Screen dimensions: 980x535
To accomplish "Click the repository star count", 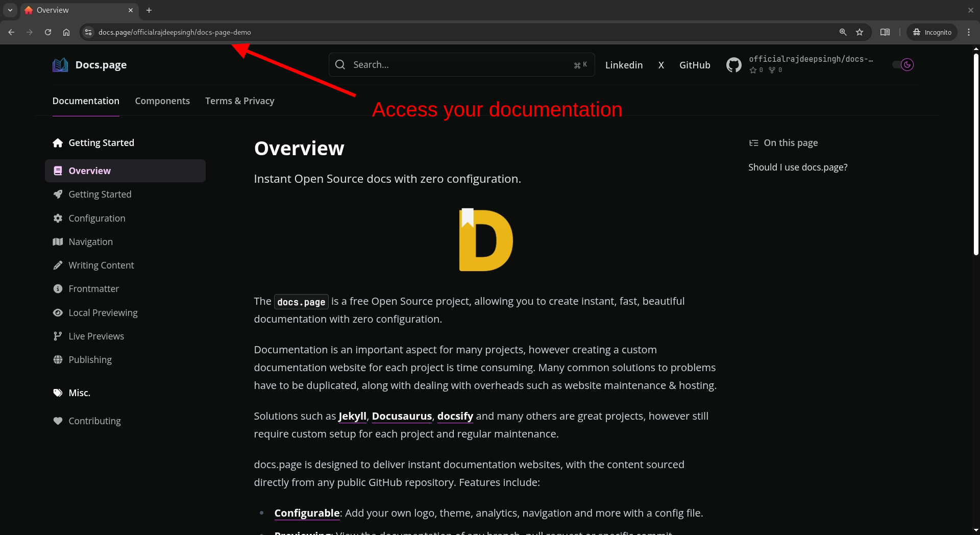I will coord(756,70).
